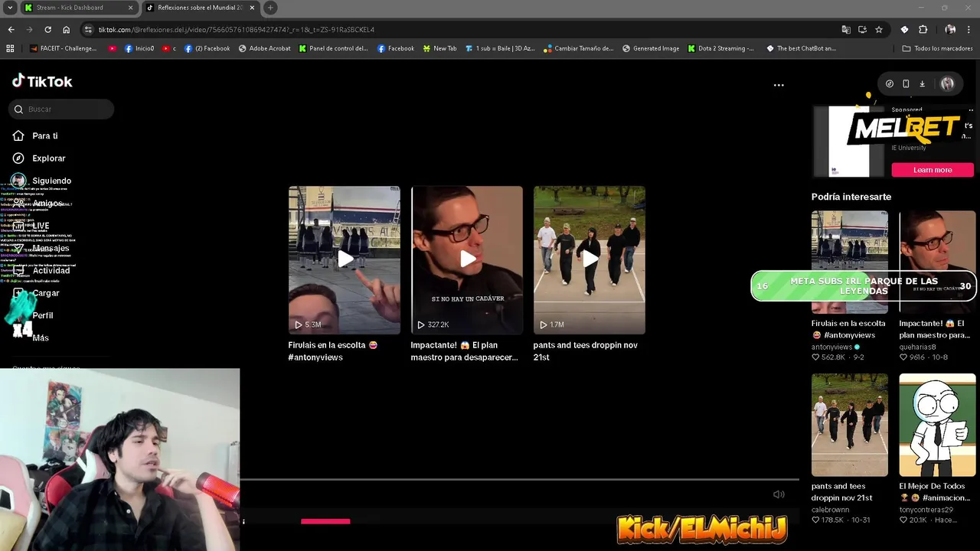Click the tonycontreras29 username link
The height and width of the screenshot is (551, 980).
(x=926, y=510)
